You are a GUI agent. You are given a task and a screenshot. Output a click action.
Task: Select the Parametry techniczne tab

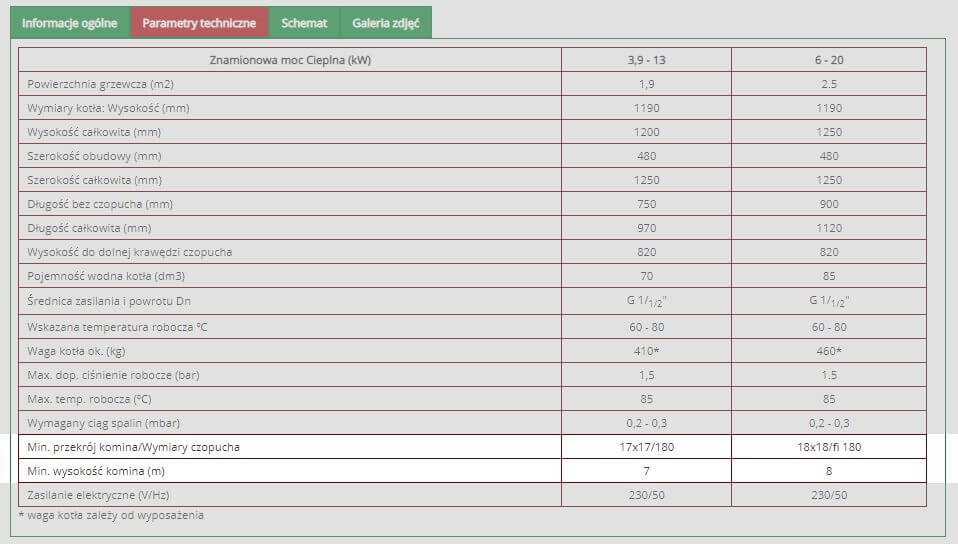click(199, 23)
